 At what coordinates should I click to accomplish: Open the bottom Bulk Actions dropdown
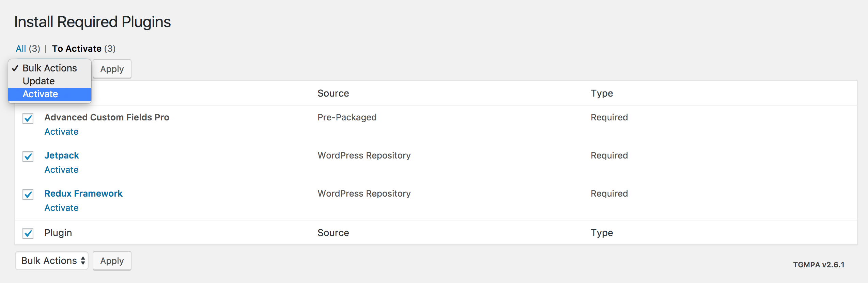(x=52, y=261)
